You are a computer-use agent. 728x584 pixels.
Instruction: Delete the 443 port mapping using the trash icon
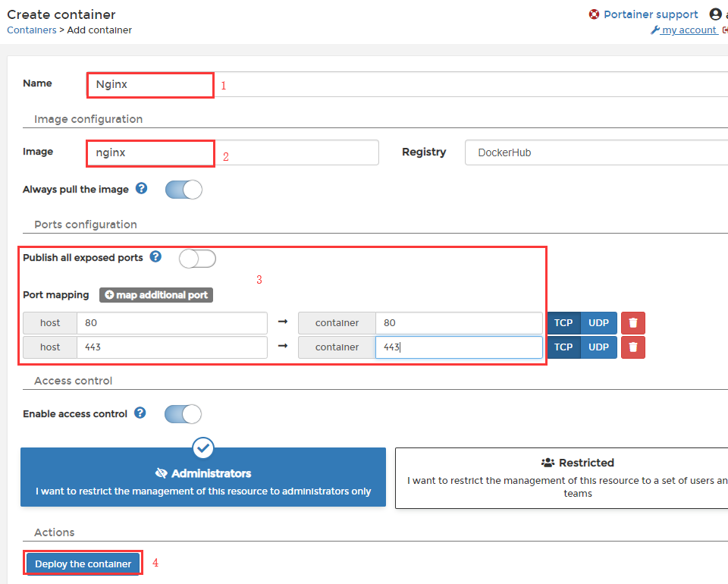click(x=632, y=347)
